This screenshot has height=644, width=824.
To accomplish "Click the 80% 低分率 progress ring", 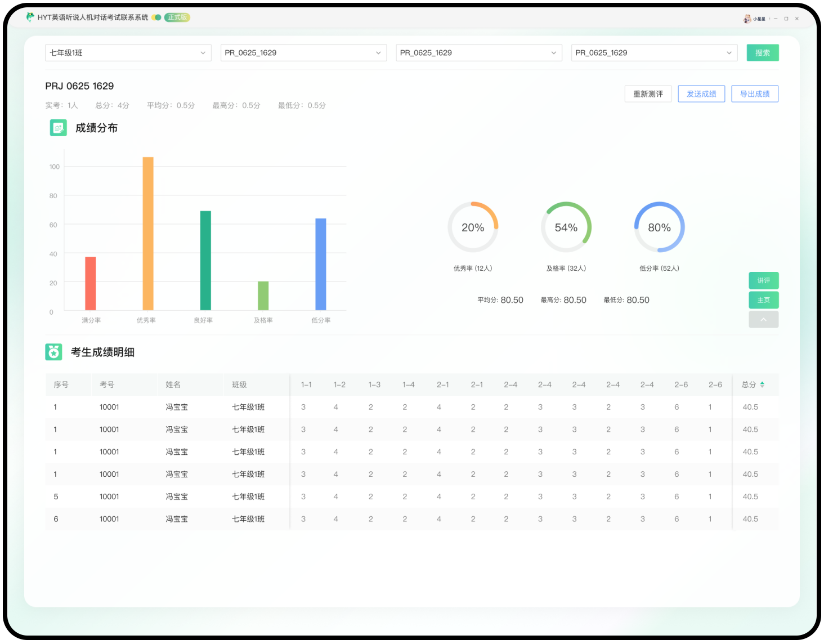I will 659,227.
